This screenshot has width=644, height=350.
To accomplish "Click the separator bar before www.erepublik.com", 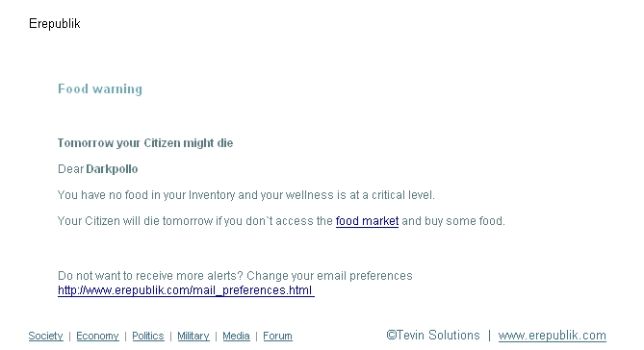I will 489,336.
